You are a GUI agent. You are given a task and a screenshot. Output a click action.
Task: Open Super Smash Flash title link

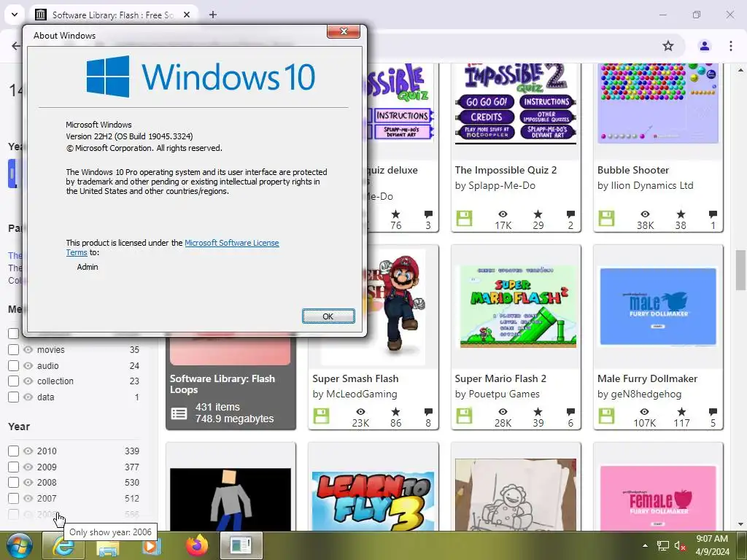[x=355, y=378]
